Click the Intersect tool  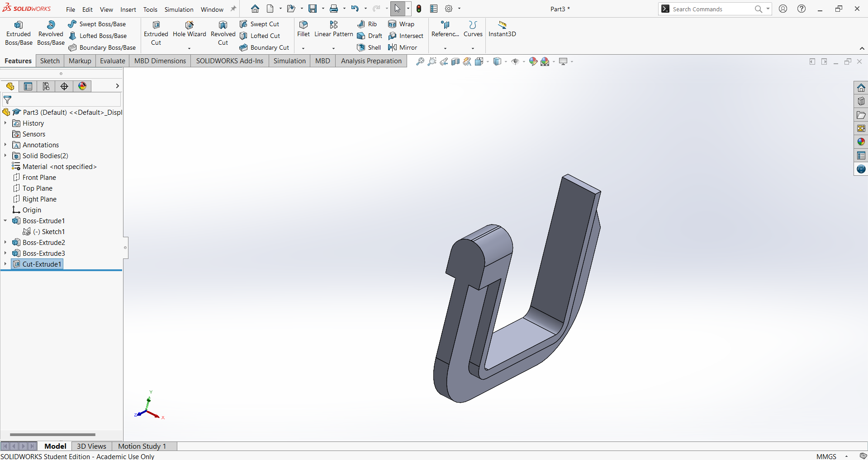(406, 36)
